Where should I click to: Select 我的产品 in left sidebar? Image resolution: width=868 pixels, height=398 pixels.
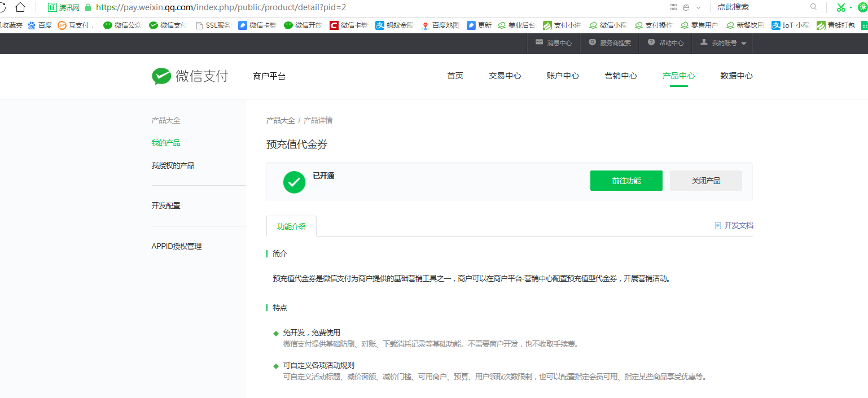click(166, 143)
